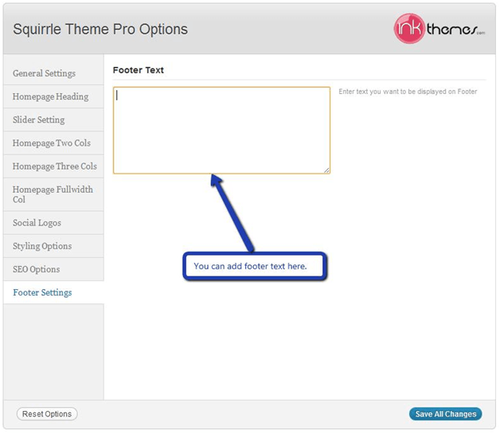Open the Homepage Heading tab
The height and width of the screenshot is (434, 504).
coord(53,97)
